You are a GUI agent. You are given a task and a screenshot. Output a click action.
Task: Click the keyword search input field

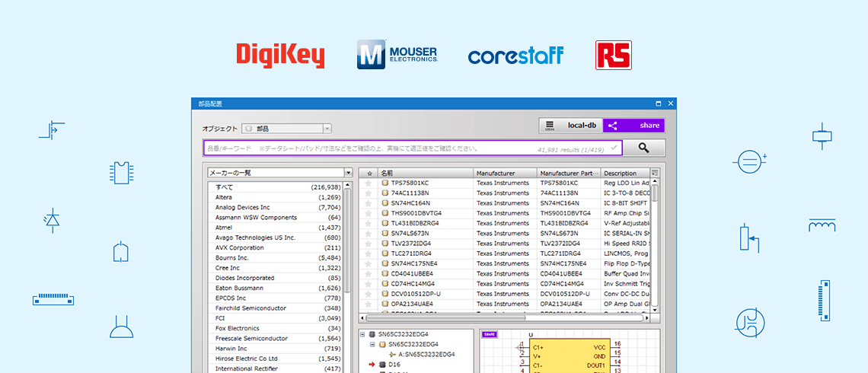[413, 148]
